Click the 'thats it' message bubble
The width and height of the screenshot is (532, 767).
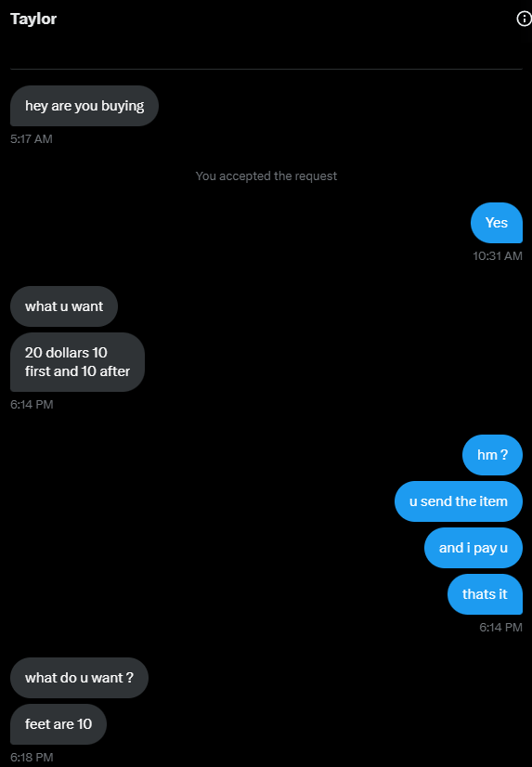pyautogui.click(x=485, y=594)
